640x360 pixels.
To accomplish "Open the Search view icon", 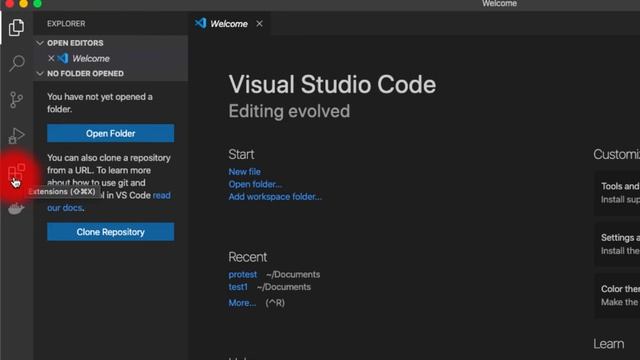I will pyautogui.click(x=16, y=63).
